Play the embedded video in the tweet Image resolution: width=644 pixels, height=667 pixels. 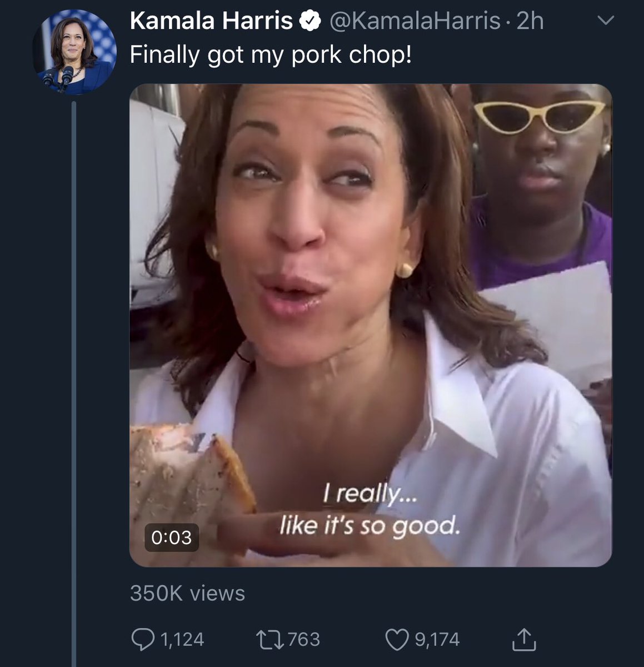(x=371, y=325)
